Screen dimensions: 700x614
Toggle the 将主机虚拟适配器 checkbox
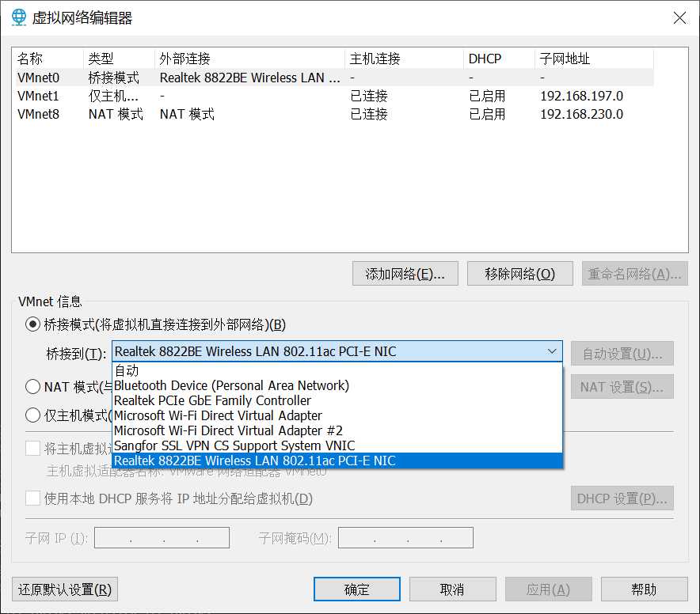(x=32, y=448)
